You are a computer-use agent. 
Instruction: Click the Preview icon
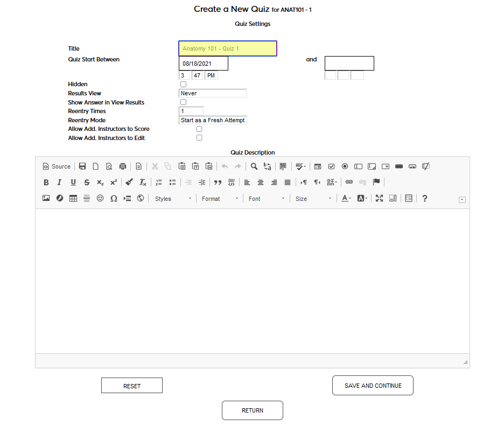tap(109, 166)
